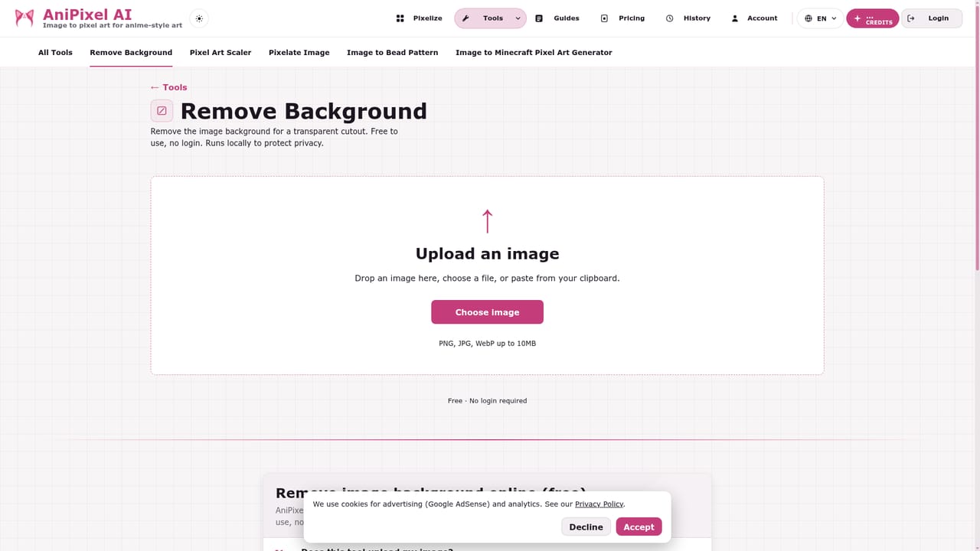The width and height of the screenshot is (980, 551).
Task: Click the Pixelize grid icon
Action: pyautogui.click(x=400, y=18)
